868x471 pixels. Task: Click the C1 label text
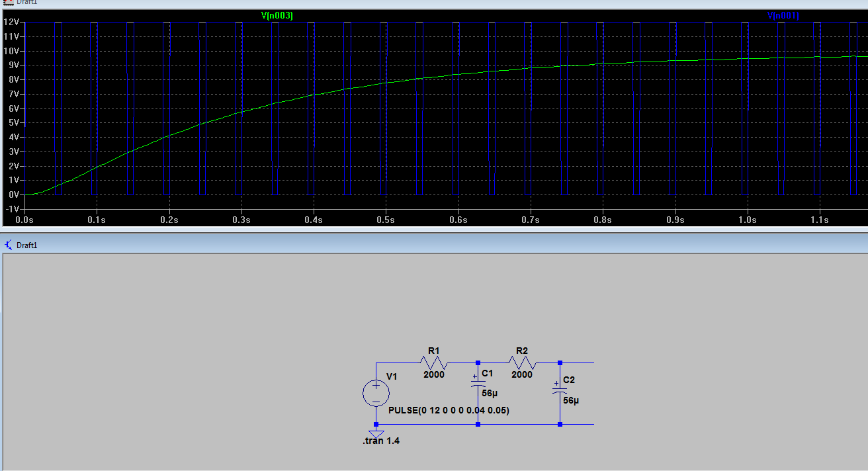click(x=488, y=373)
